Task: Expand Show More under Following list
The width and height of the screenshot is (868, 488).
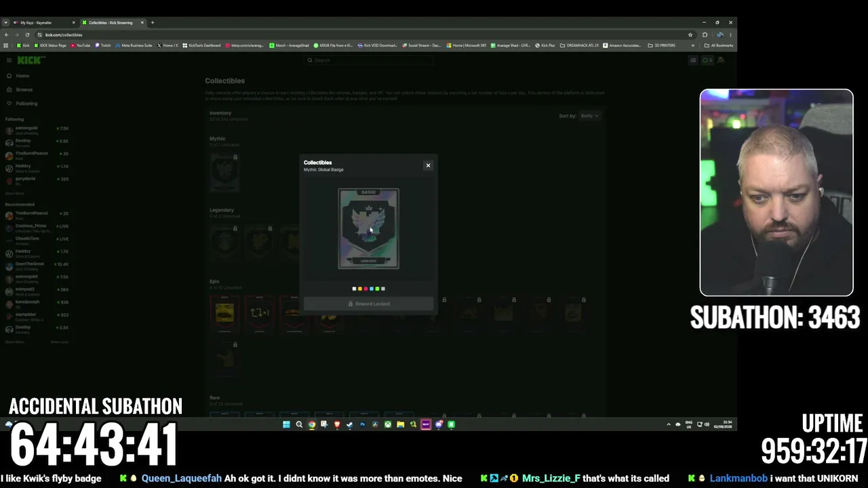Action: (x=14, y=193)
